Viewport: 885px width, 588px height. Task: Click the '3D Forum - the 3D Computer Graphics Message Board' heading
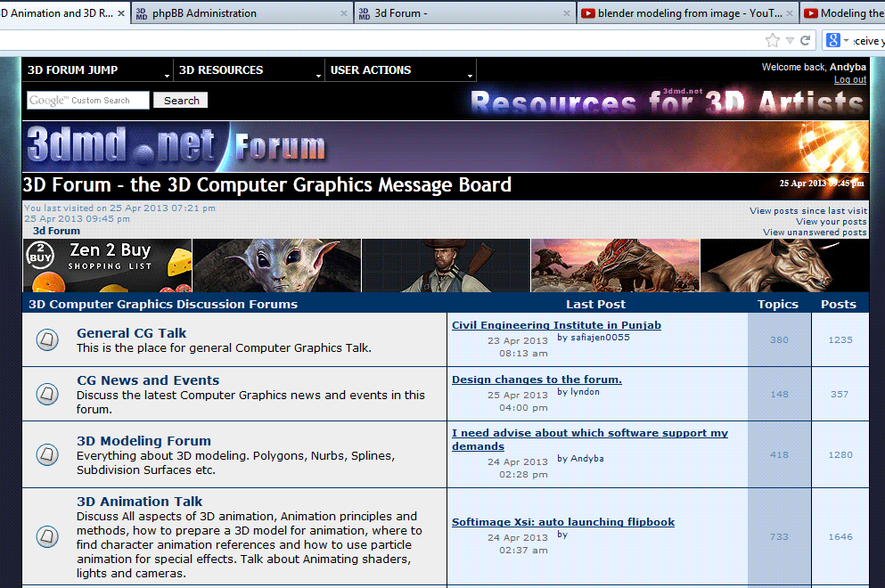pos(267,185)
